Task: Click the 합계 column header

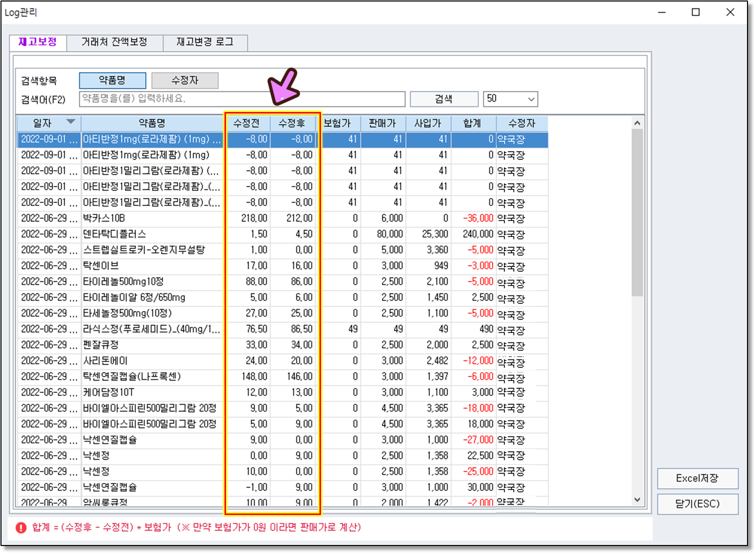Action: coord(472,123)
